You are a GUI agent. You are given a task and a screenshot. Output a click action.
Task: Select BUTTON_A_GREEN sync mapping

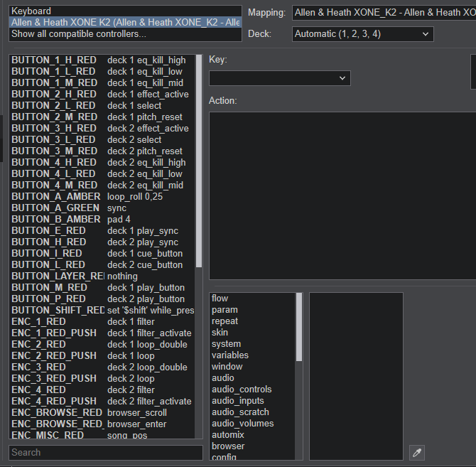click(x=102, y=208)
